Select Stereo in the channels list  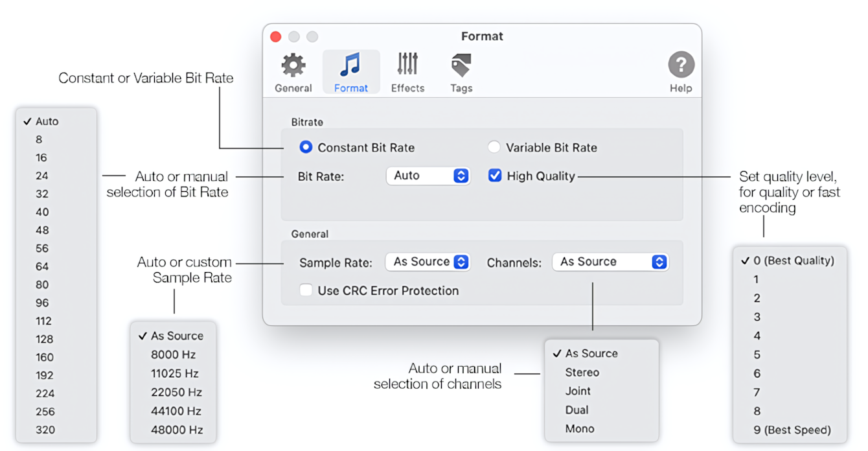click(x=582, y=373)
